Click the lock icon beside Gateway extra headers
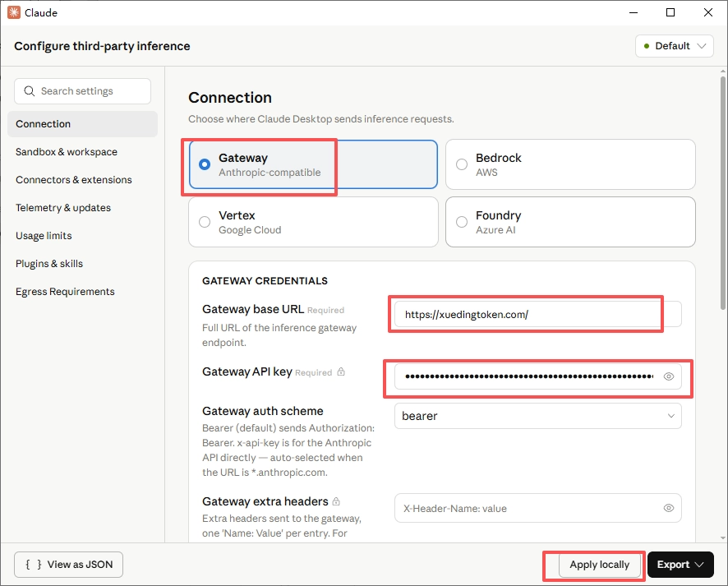Screen dimensions: 728x586 [x=336, y=501]
